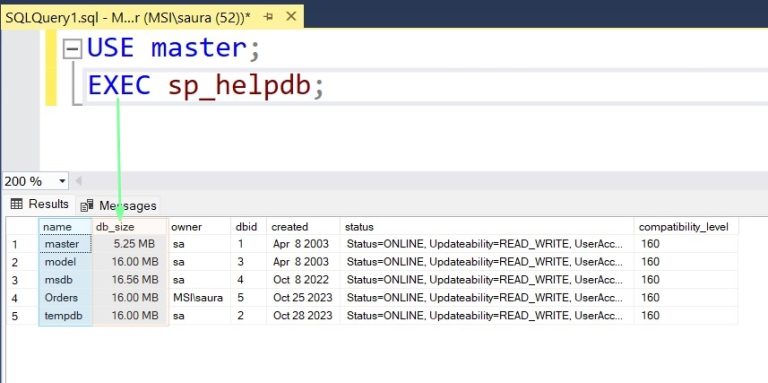Select the db_size column header
This screenshot has height=383, width=768.
(131, 227)
